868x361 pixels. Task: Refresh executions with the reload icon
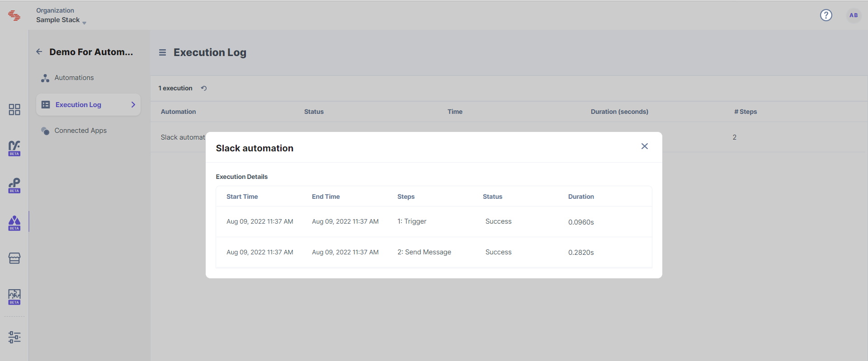tap(204, 88)
